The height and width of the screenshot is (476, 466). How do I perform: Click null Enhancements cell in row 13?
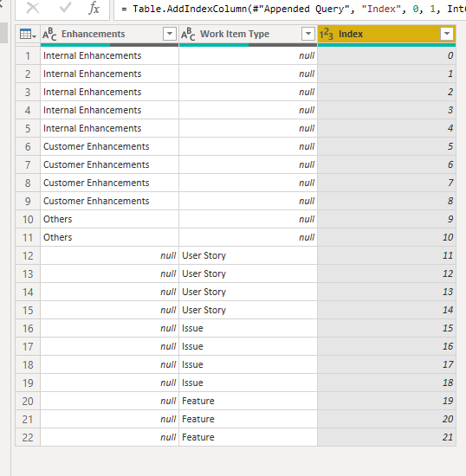tap(109, 273)
